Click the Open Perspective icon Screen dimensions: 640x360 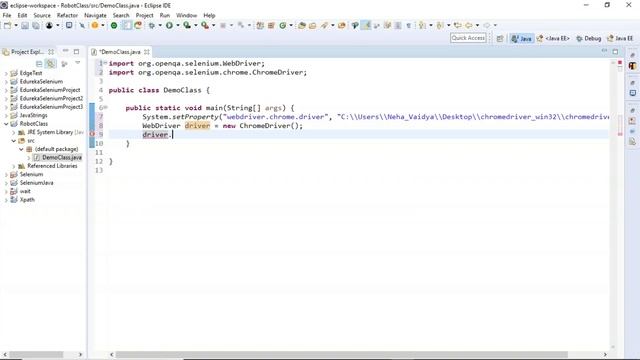pos(500,38)
